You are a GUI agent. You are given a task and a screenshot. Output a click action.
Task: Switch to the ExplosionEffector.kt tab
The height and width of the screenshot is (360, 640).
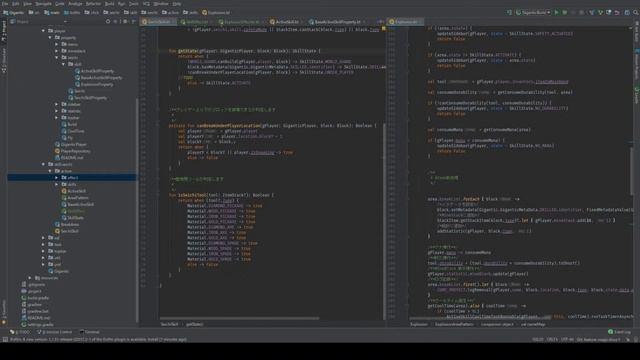[x=240, y=22]
